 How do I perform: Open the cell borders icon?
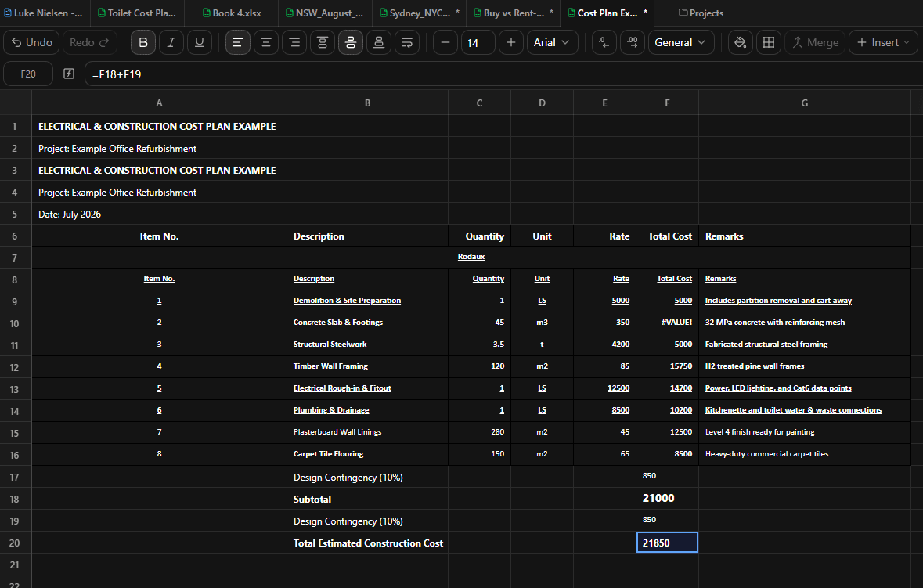pyautogui.click(x=769, y=42)
